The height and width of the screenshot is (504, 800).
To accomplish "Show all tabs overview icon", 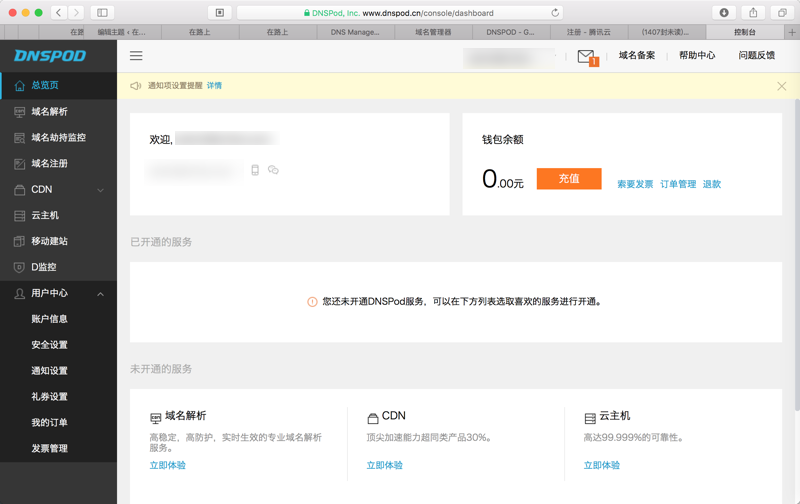I will 782,13.
